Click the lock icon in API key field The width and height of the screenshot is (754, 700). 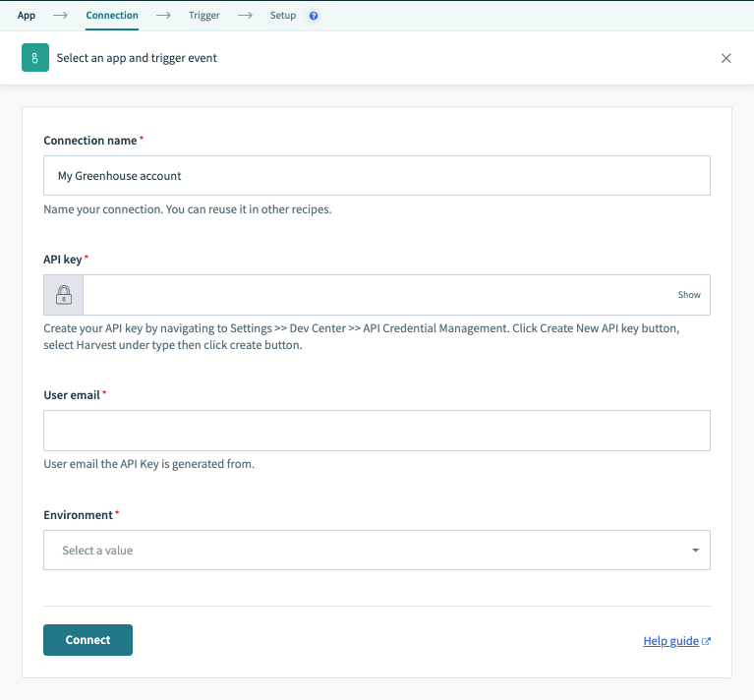click(64, 295)
